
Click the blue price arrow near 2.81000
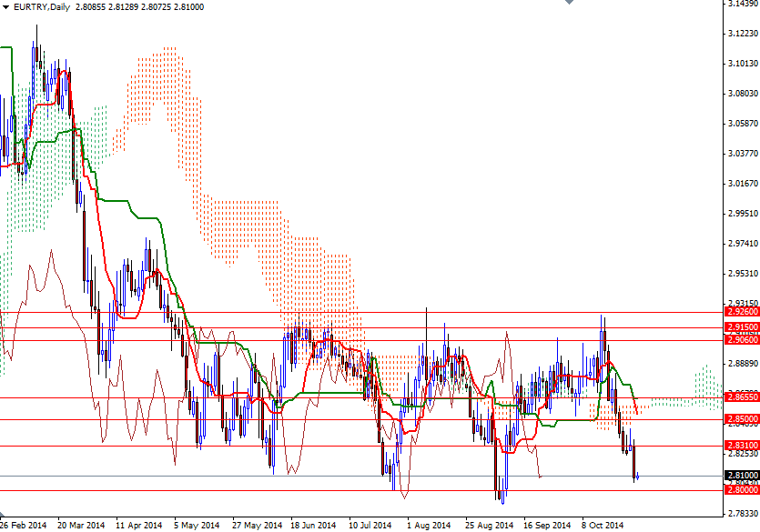pyautogui.click(x=637, y=475)
